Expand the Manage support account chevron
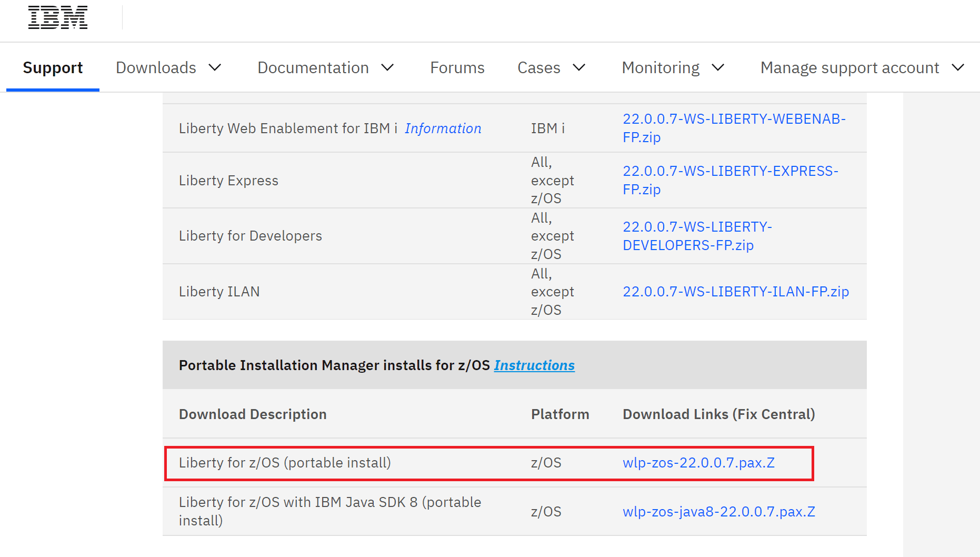The width and height of the screenshot is (980, 557). pyautogui.click(x=958, y=68)
